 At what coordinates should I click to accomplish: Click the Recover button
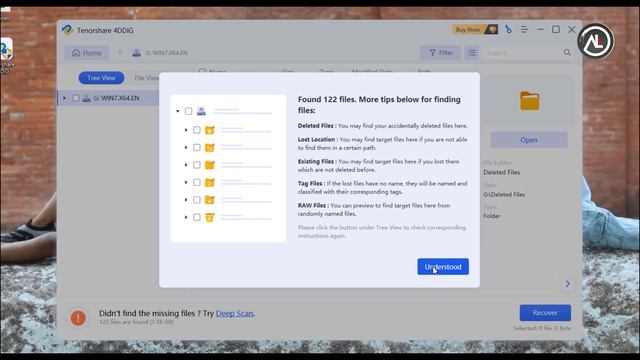tap(545, 313)
